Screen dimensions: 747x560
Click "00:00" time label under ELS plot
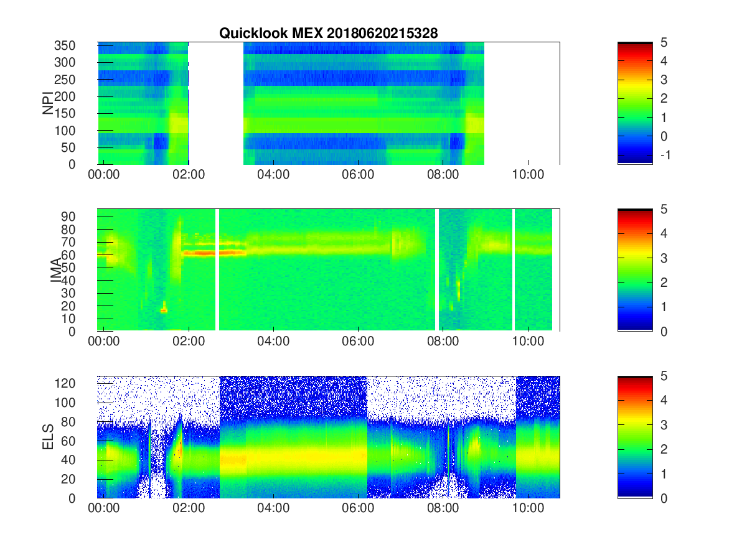pyautogui.click(x=104, y=508)
